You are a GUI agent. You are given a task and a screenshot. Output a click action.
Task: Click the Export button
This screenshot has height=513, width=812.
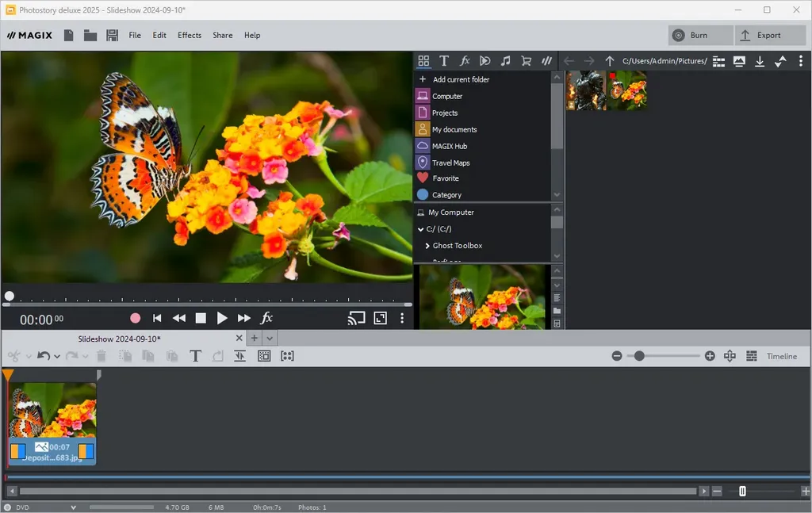click(770, 35)
